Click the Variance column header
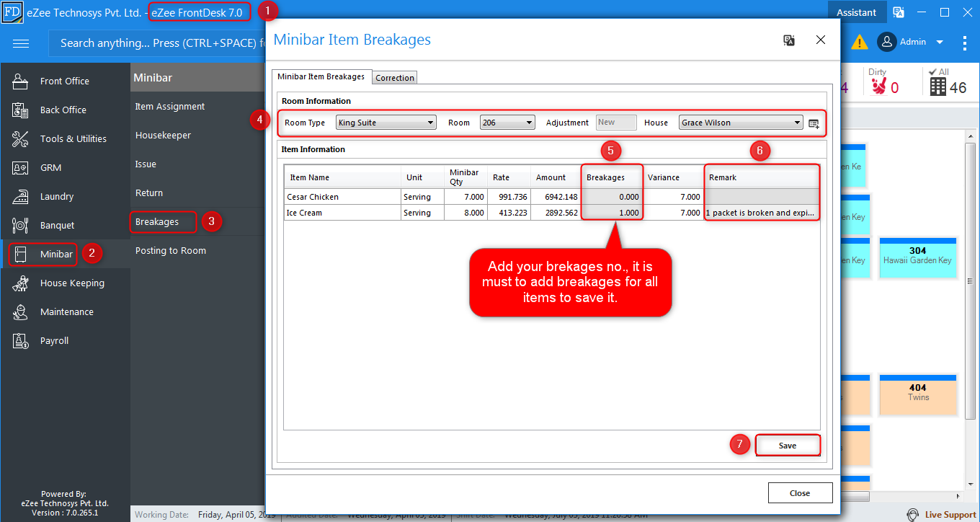 click(673, 177)
